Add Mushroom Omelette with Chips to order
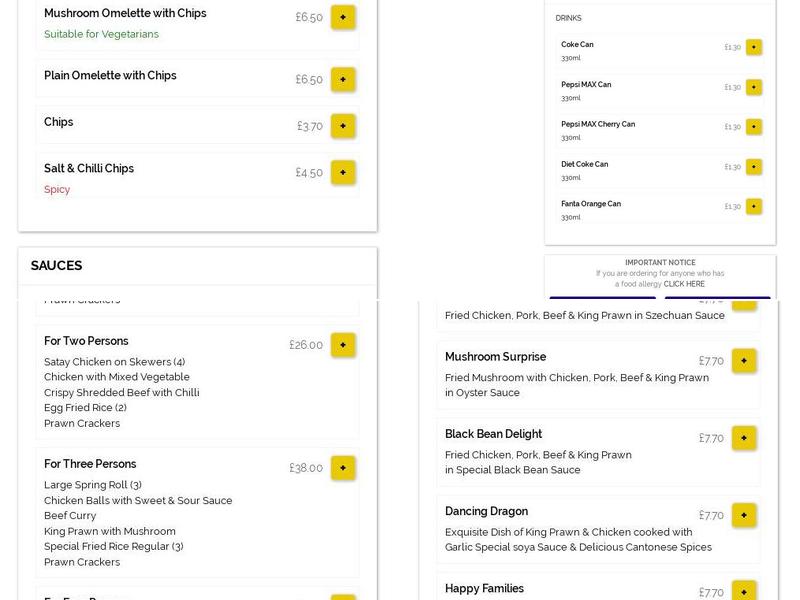 pyautogui.click(x=343, y=17)
